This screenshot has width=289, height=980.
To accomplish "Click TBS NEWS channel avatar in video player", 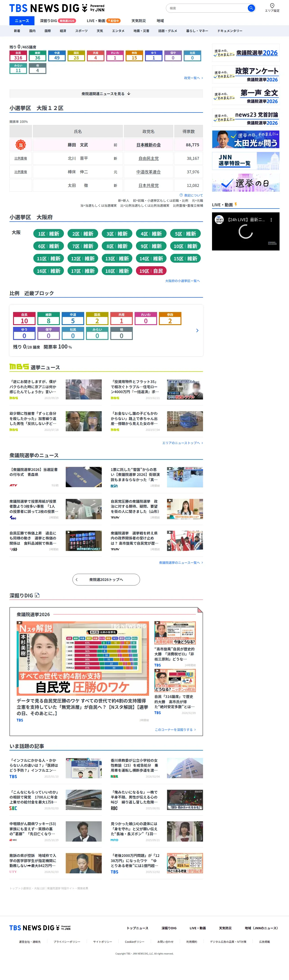I will click(x=219, y=220).
